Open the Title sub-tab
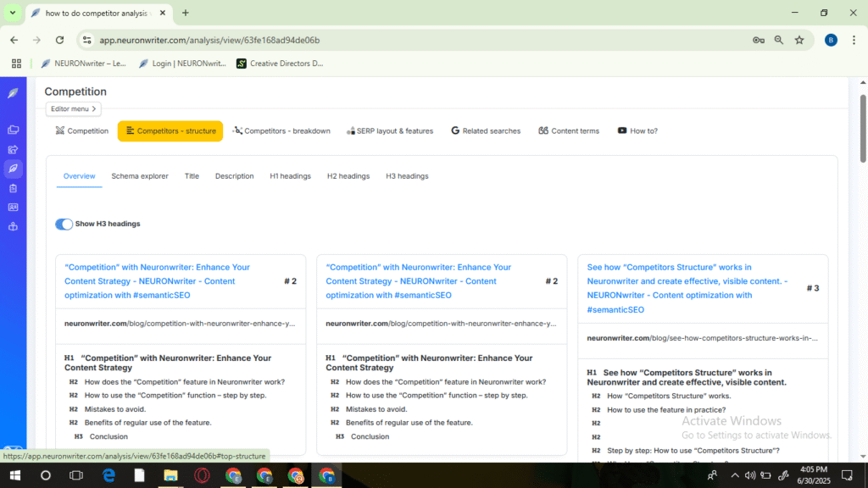The width and height of the screenshot is (868, 488). (x=192, y=176)
